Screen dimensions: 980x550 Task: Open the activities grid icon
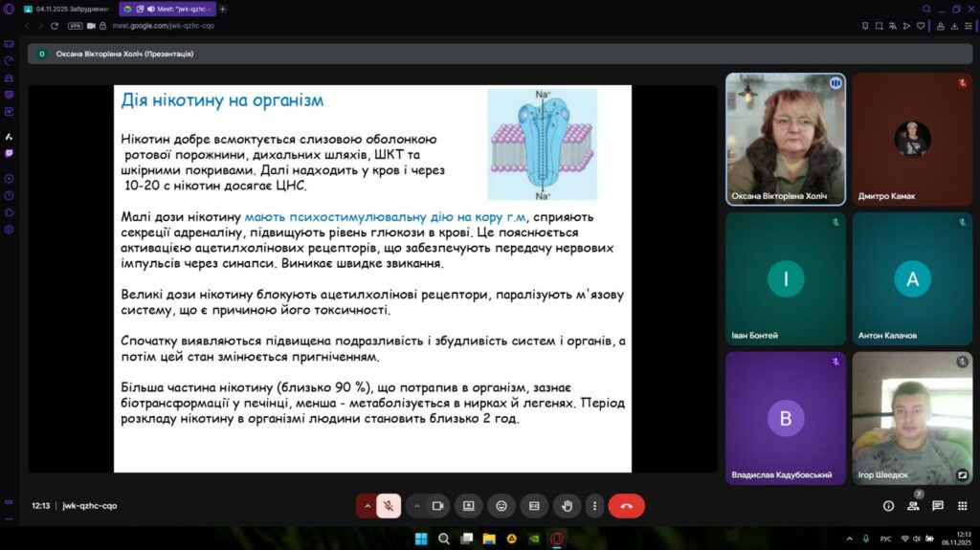pyautogui.click(x=963, y=505)
